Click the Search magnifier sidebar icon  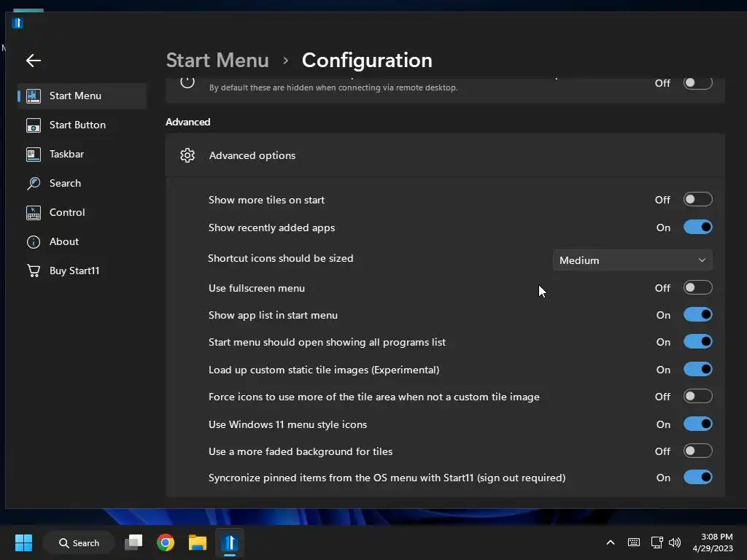34,183
